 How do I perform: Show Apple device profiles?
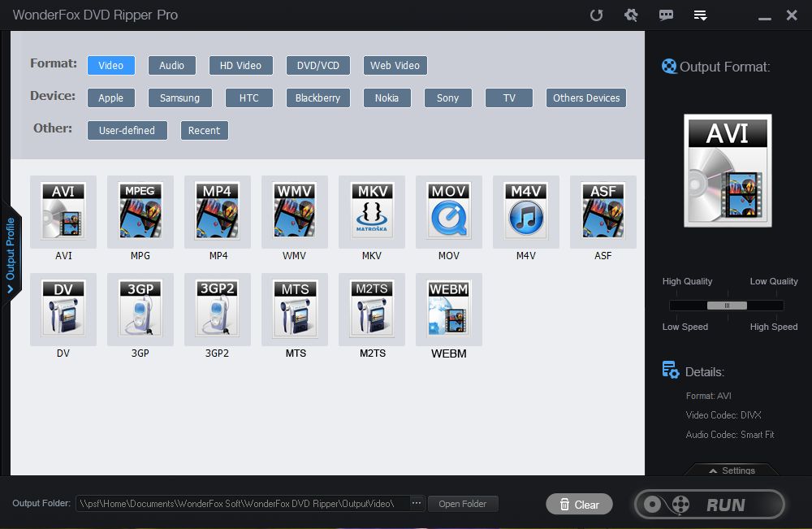110,98
